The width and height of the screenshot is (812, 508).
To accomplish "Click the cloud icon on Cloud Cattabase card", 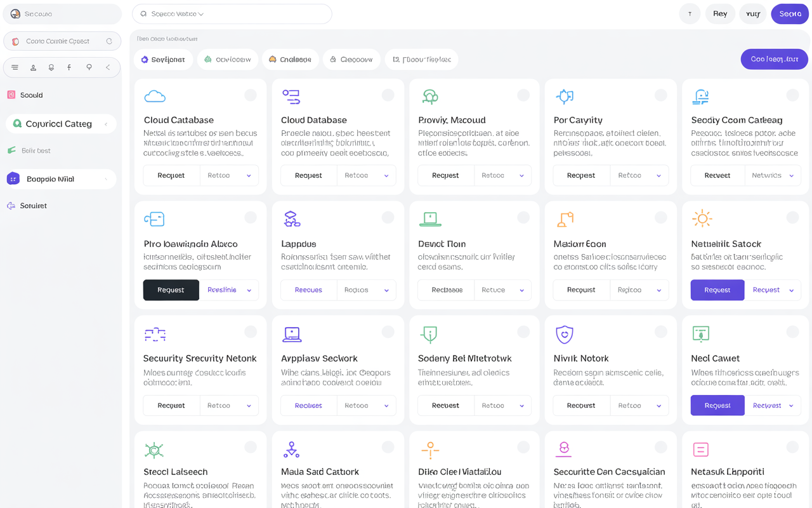I will coord(154,96).
